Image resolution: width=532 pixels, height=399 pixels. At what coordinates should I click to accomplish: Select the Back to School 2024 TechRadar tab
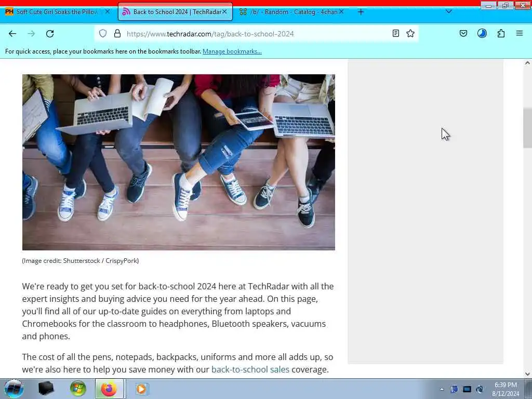175,12
